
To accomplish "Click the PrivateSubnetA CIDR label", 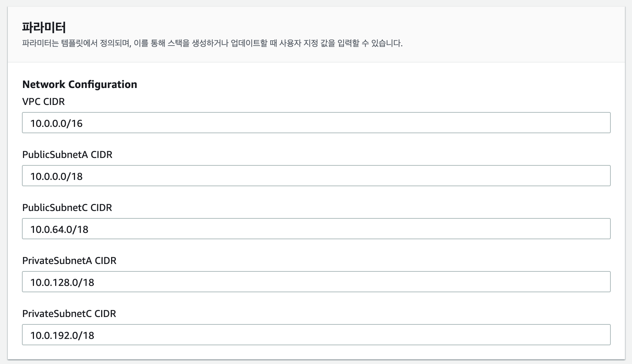I will (x=69, y=260).
